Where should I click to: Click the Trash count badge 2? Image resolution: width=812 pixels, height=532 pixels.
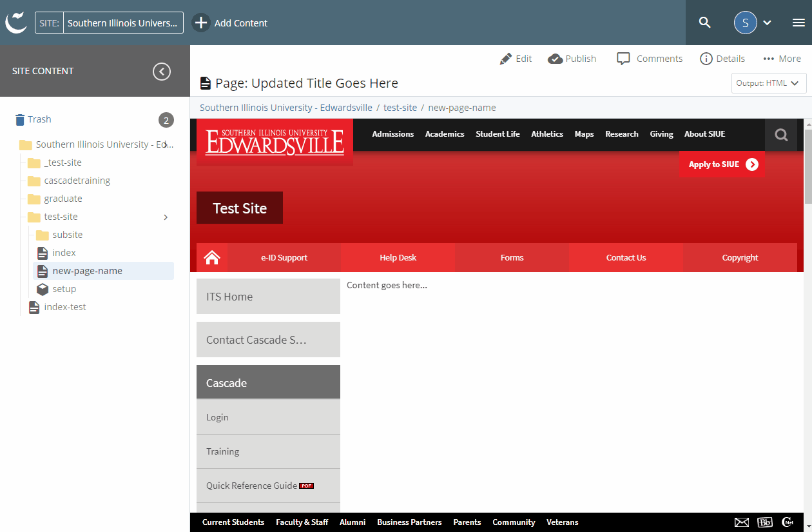point(166,120)
